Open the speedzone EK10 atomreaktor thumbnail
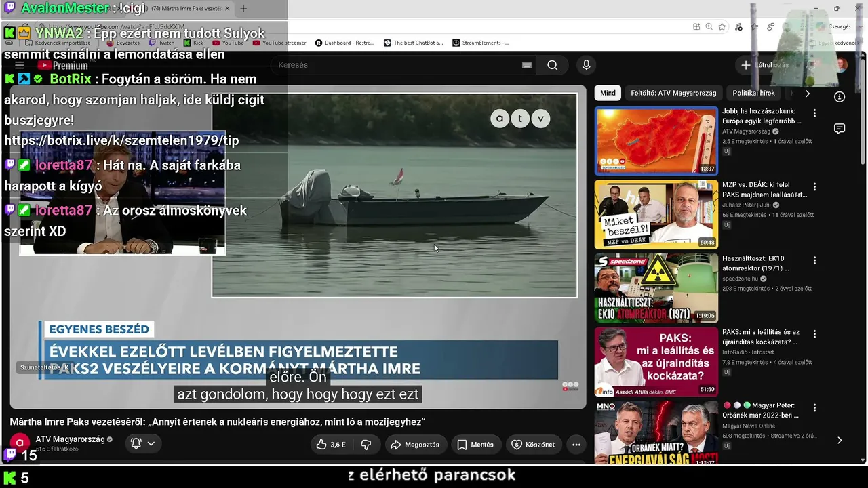Screen dimensions: 868x488 click(x=656, y=288)
